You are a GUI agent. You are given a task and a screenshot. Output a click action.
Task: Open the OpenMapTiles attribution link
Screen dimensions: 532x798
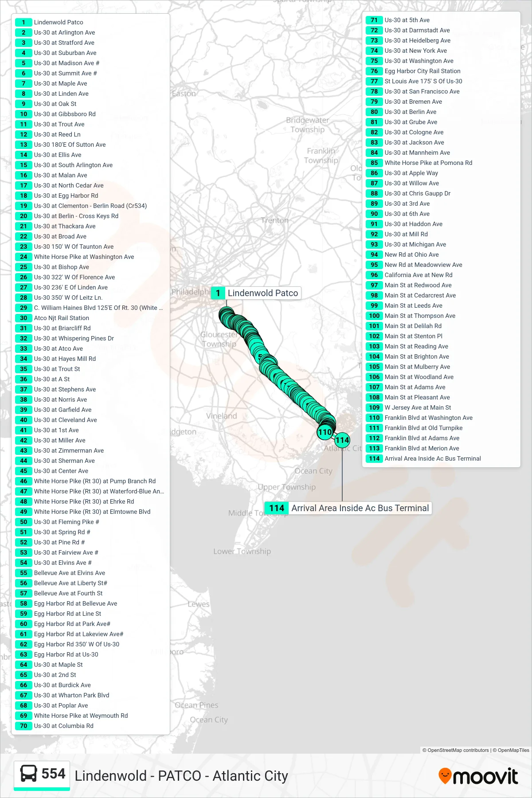click(511, 750)
